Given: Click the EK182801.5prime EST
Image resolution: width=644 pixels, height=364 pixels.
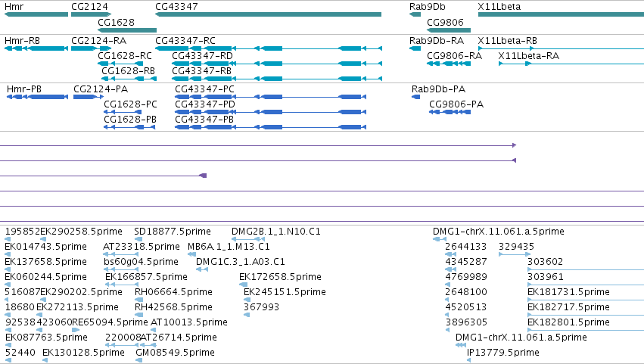Looking at the screenshot, I should [586, 330].
